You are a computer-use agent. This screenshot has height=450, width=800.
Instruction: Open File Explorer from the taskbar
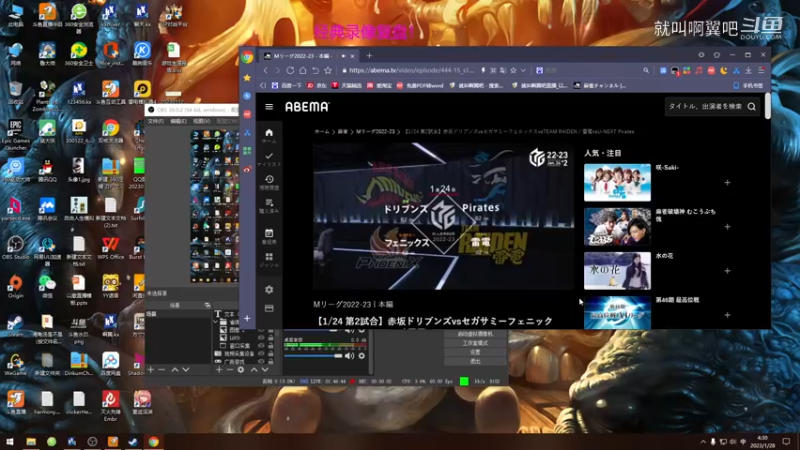[x=31, y=441]
